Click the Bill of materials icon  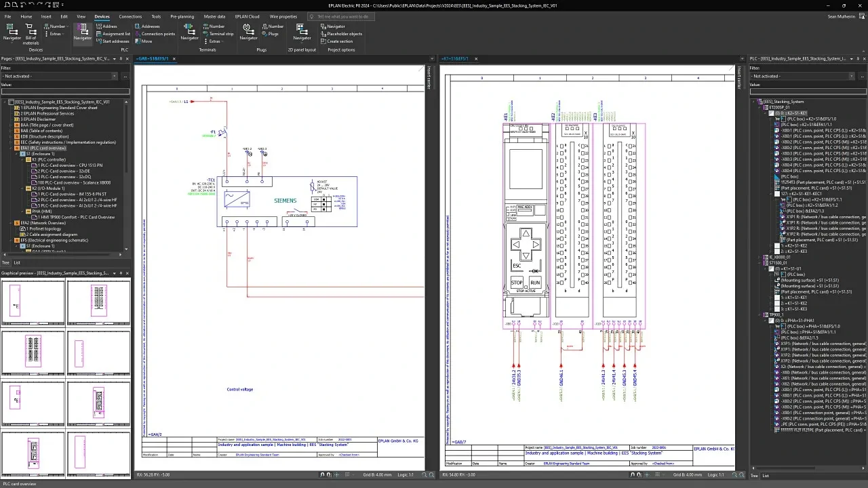[31, 34]
